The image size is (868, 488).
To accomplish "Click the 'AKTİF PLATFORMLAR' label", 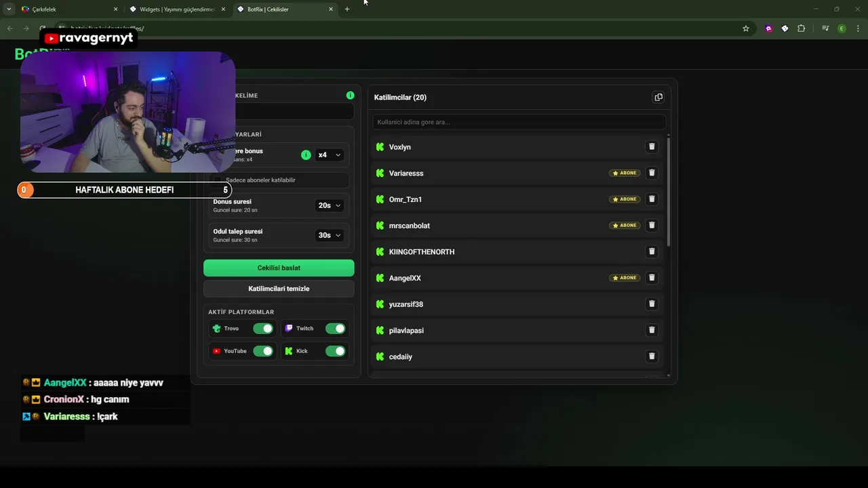I will click(x=241, y=312).
